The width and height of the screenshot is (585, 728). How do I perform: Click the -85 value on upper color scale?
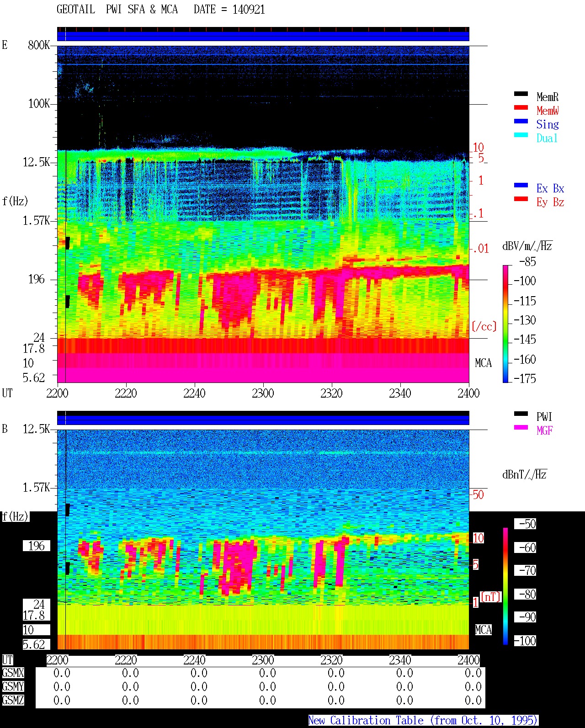coord(527,261)
